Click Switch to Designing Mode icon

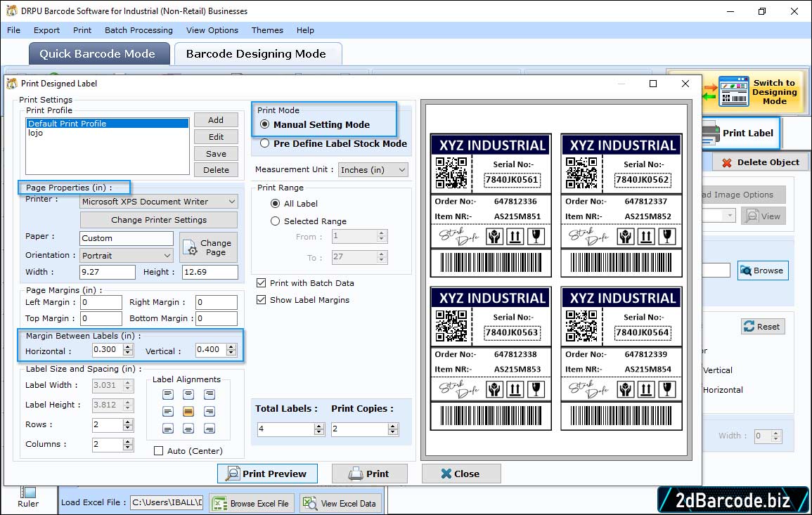point(734,91)
